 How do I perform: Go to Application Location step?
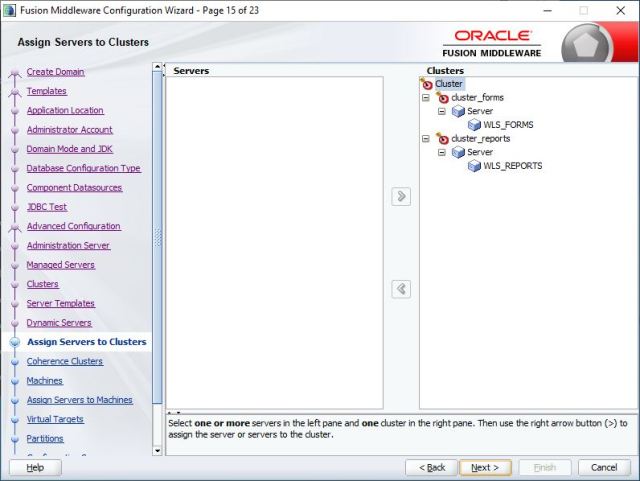pyautogui.click(x=65, y=110)
